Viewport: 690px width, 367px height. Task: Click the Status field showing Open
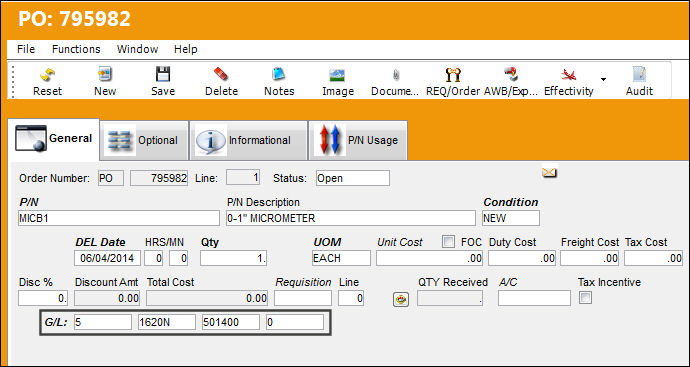pyautogui.click(x=352, y=178)
